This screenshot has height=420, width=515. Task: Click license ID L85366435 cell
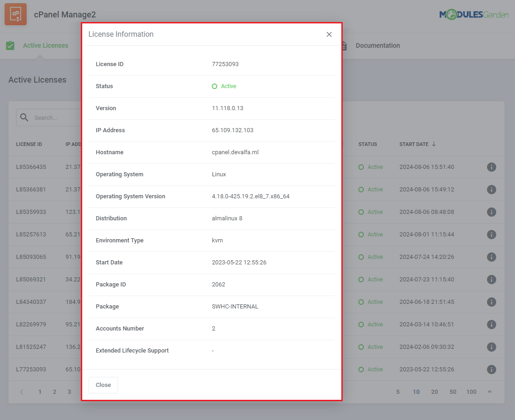click(x=31, y=167)
